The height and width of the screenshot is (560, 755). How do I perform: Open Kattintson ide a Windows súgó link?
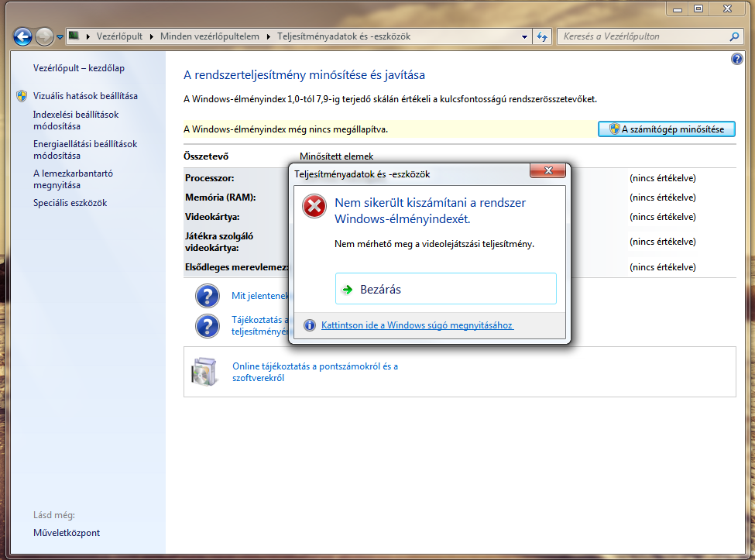tap(417, 325)
